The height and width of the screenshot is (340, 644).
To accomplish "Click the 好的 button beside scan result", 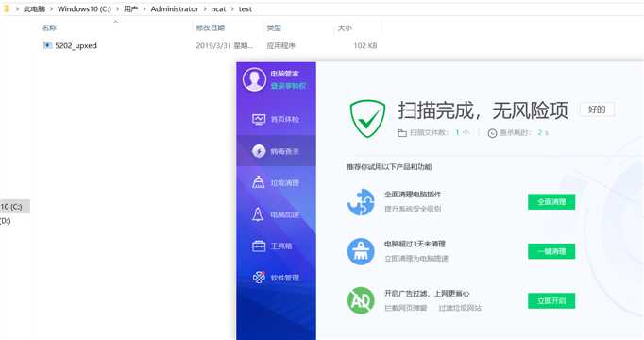I will pos(597,110).
